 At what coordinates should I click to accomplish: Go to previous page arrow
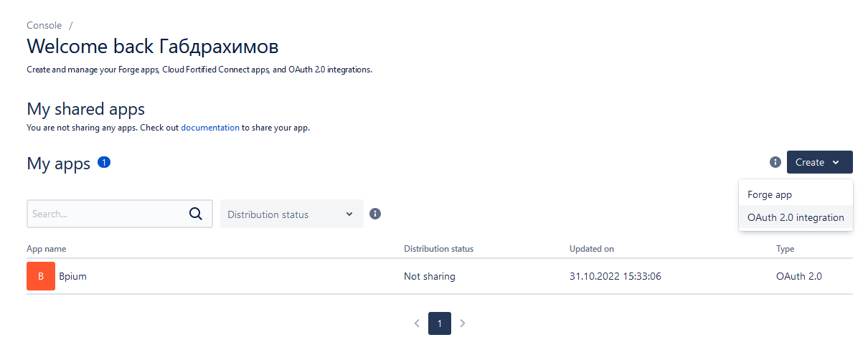[417, 323]
